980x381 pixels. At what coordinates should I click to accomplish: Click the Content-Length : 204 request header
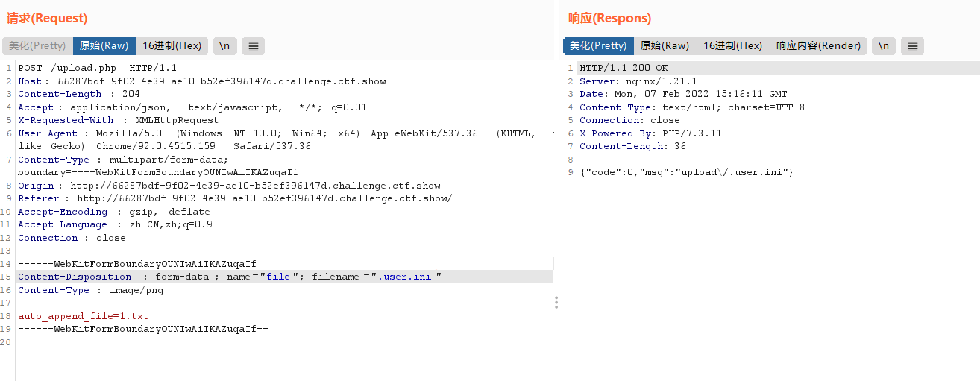pos(79,94)
